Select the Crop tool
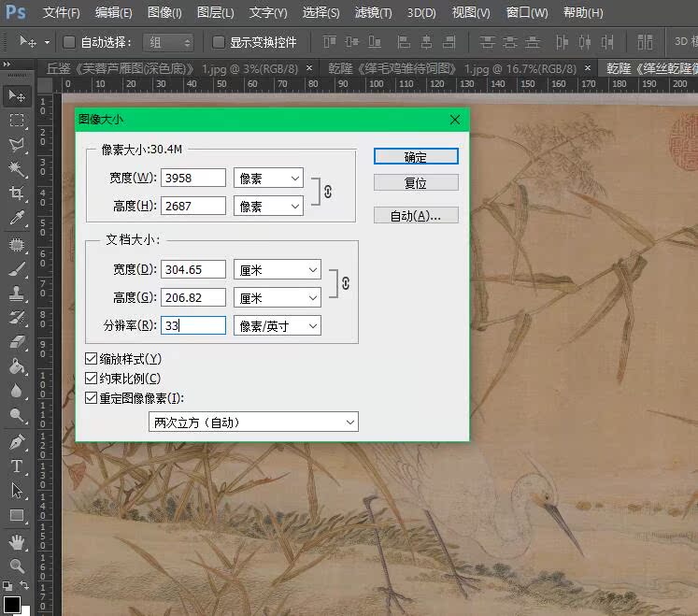Screen dimensions: 698x616 17,193
